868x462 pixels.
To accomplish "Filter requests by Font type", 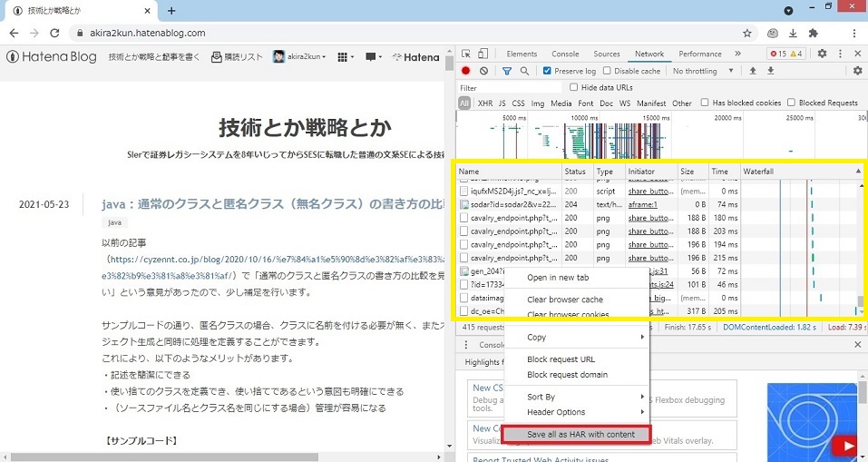I will pyautogui.click(x=586, y=103).
